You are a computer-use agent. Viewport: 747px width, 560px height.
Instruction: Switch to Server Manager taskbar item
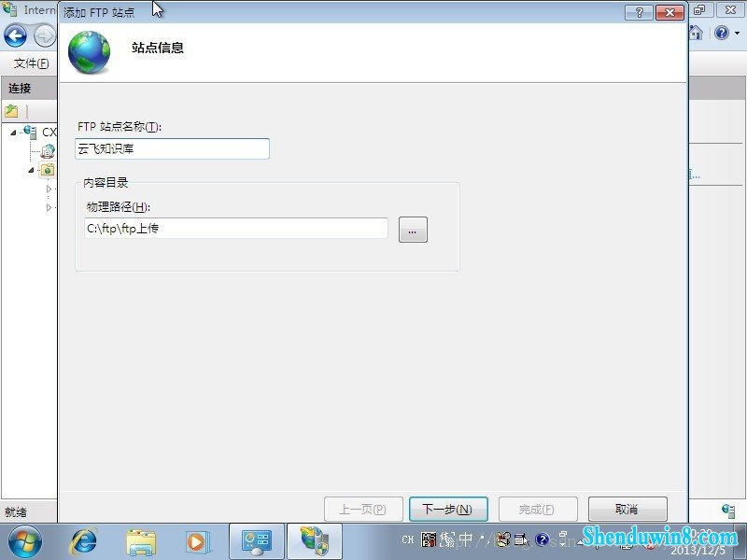256,542
